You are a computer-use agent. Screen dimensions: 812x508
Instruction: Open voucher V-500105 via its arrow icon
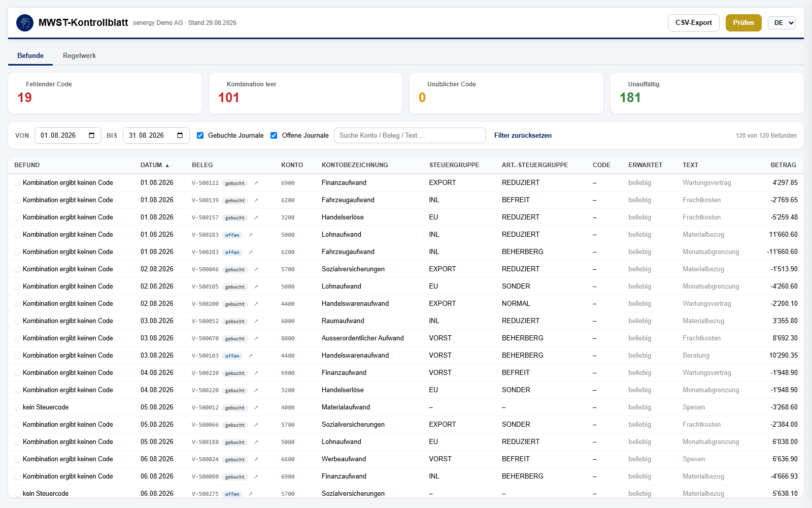pos(256,287)
